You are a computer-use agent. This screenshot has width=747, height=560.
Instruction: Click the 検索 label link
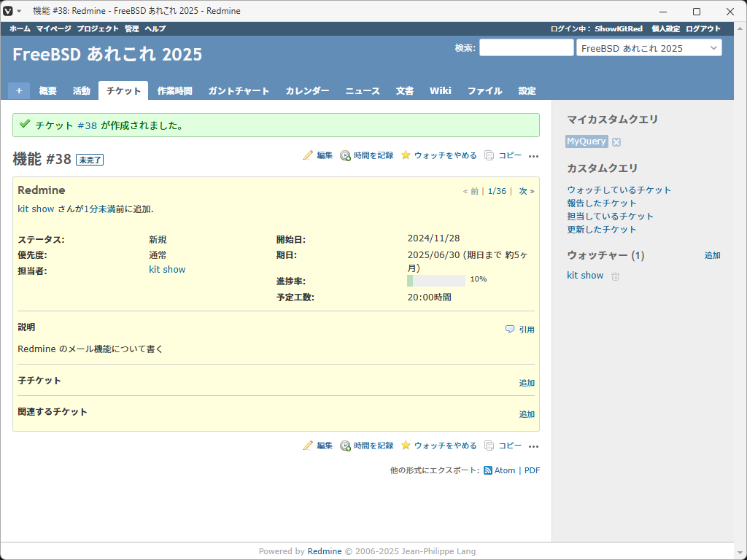click(464, 47)
